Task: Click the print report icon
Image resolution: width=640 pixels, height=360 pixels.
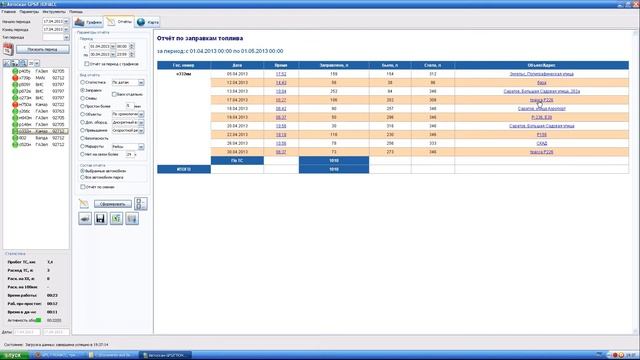Action: coord(85,219)
